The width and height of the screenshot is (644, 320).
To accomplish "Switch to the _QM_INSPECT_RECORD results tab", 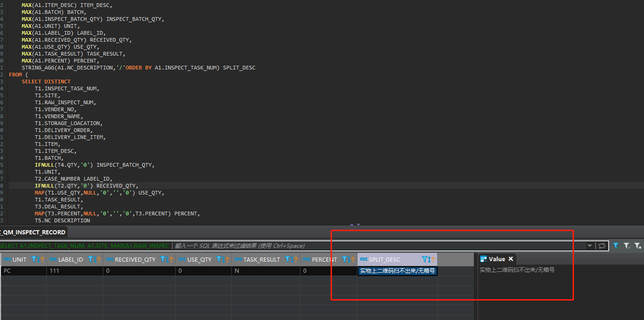I will [x=32, y=233].
